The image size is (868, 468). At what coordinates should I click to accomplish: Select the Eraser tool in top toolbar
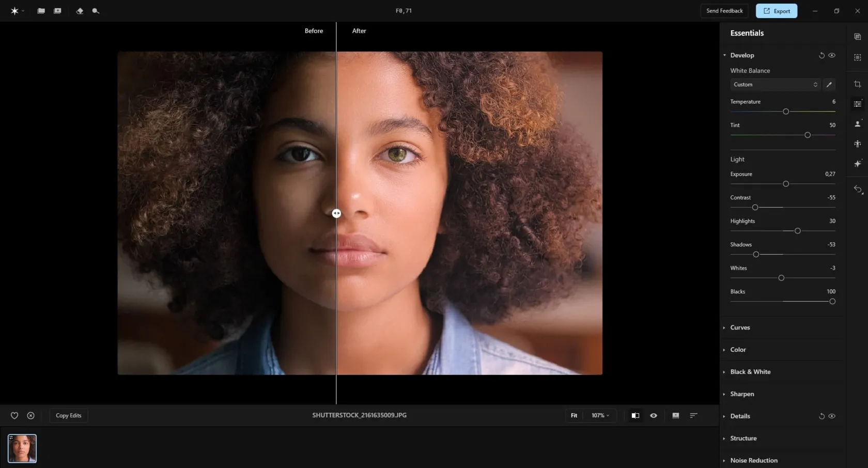point(80,11)
